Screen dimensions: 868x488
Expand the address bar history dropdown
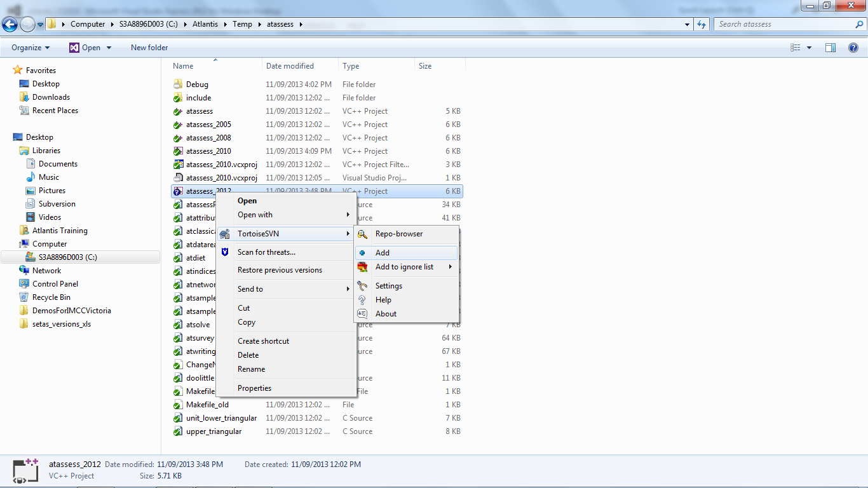click(x=688, y=25)
